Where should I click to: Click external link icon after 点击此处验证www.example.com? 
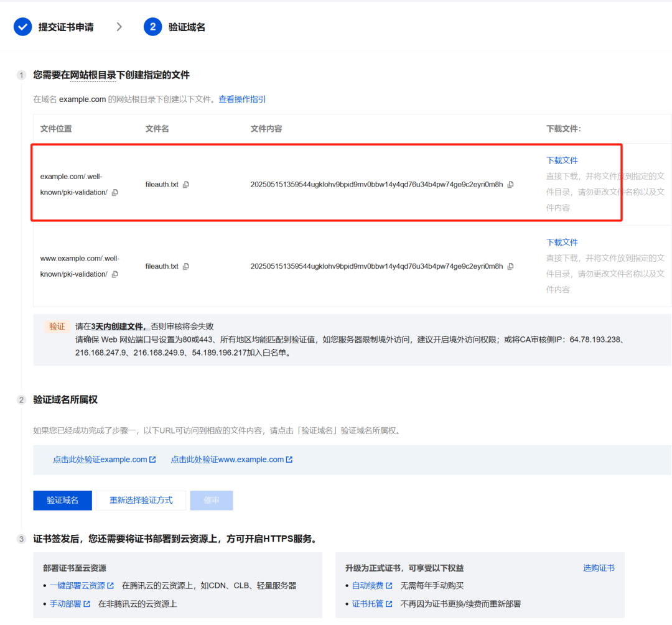point(289,460)
